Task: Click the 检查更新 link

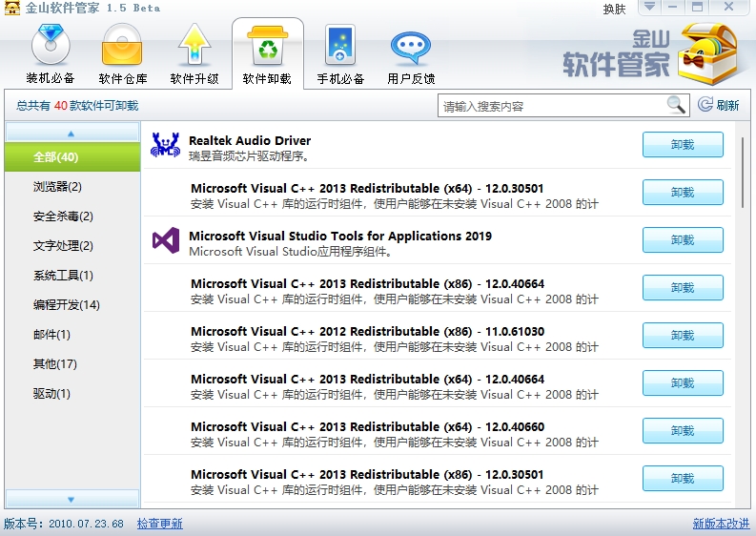Action: point(159,524)
